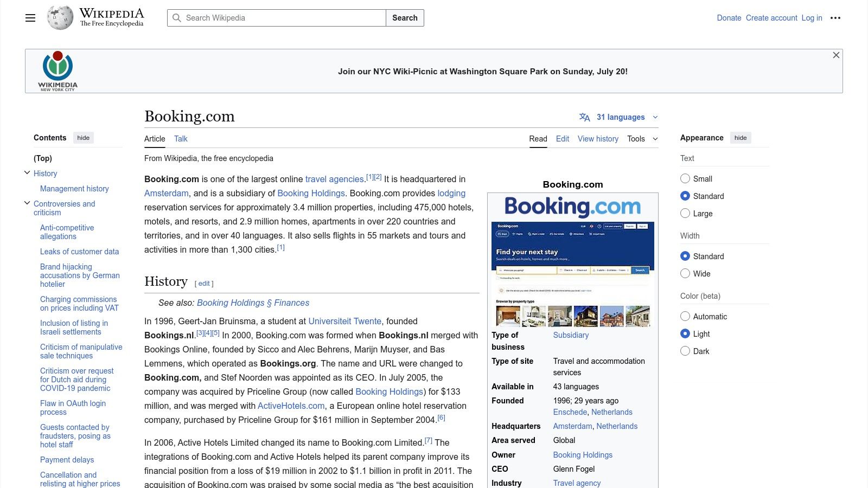Open the 31 languages dropdown
Viewport: 868px width, 488px height.
619,117
